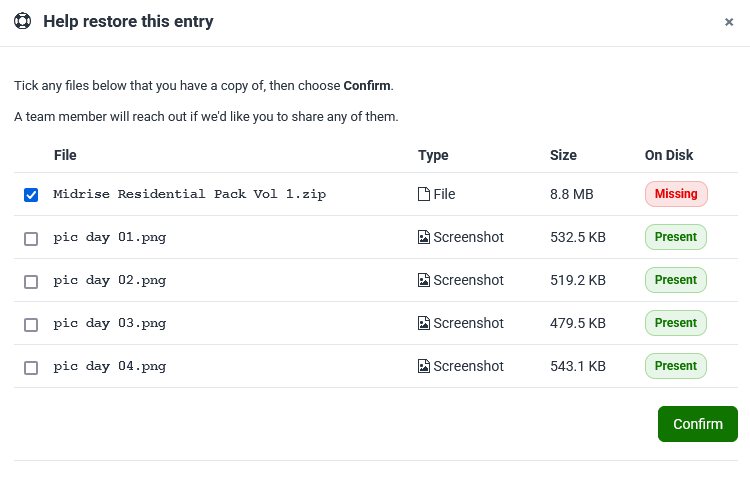Tick the checkbox for pic day 02.png
This screenshot has height=480, width=750.
coord(31,282)
